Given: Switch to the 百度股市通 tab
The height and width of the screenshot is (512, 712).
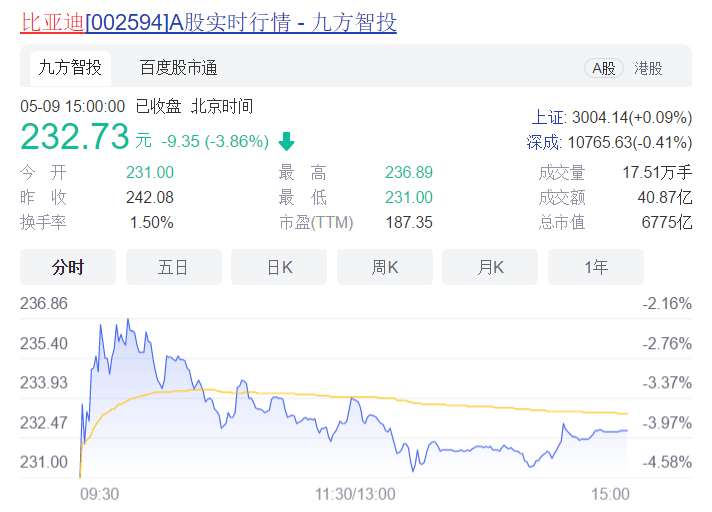Looking at the screenshot, I should pos(178,68).
